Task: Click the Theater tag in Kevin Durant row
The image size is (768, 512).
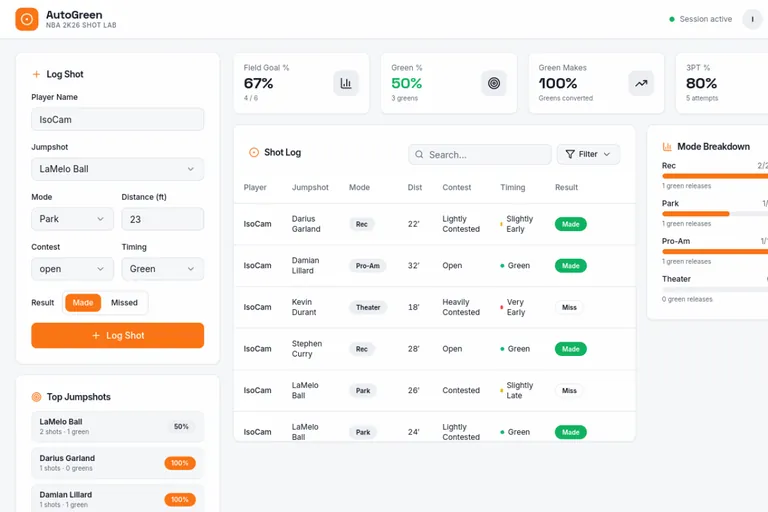Action: (x=368, y=307)
